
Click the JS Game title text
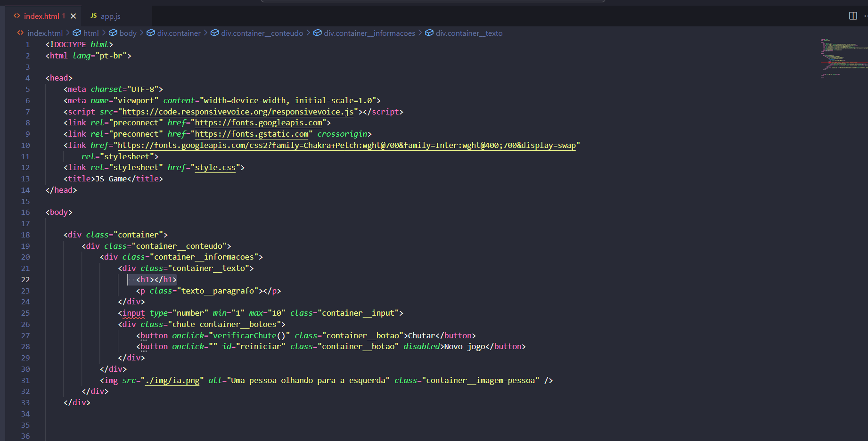click(x=111, y=179)
